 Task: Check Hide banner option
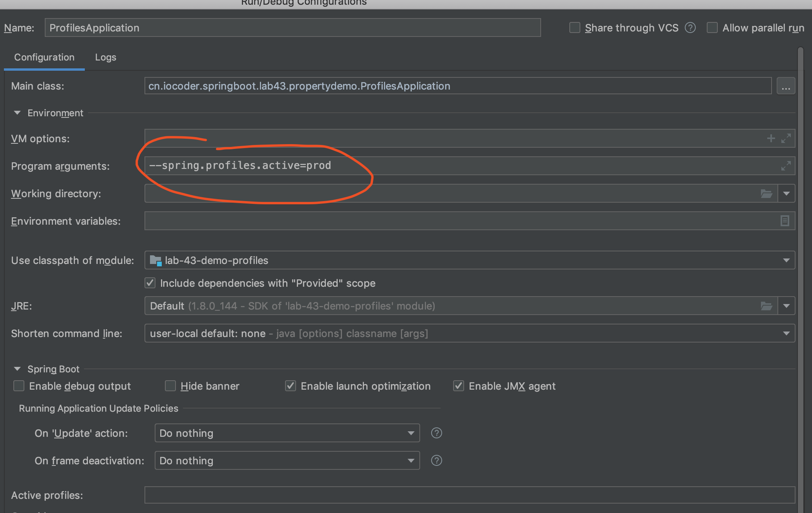[170, 386]
